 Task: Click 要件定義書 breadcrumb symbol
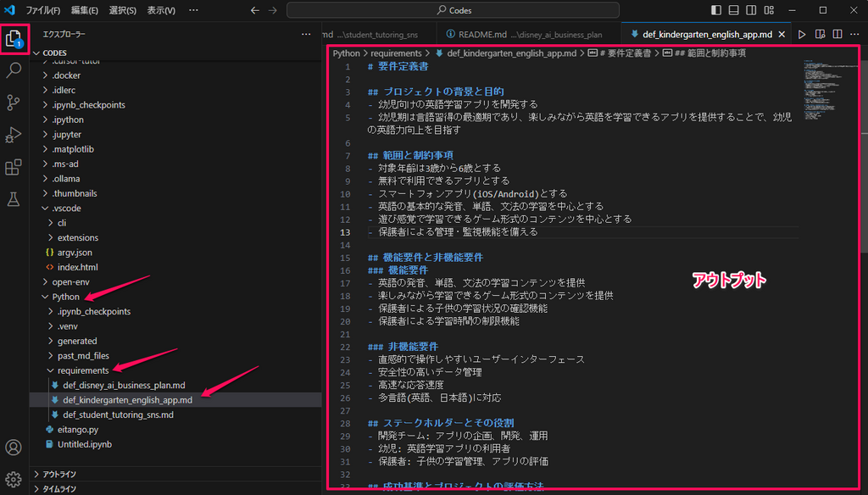pos(619,53)
